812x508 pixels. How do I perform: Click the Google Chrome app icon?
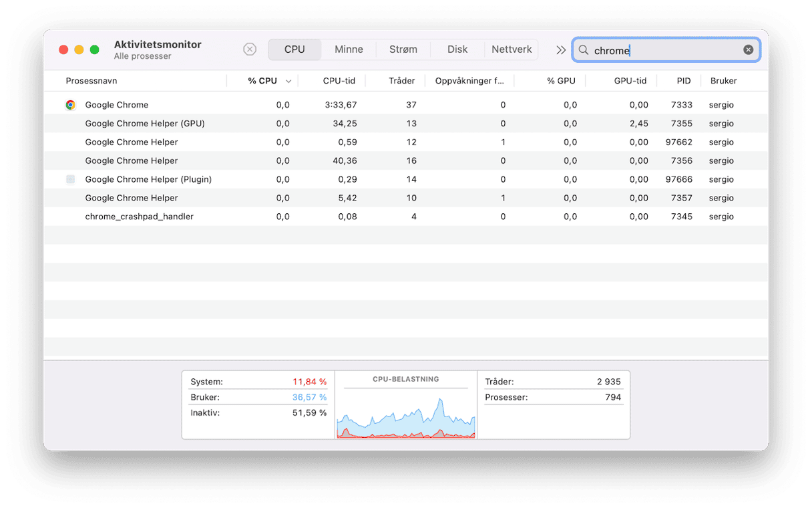(x=71, y=105)
